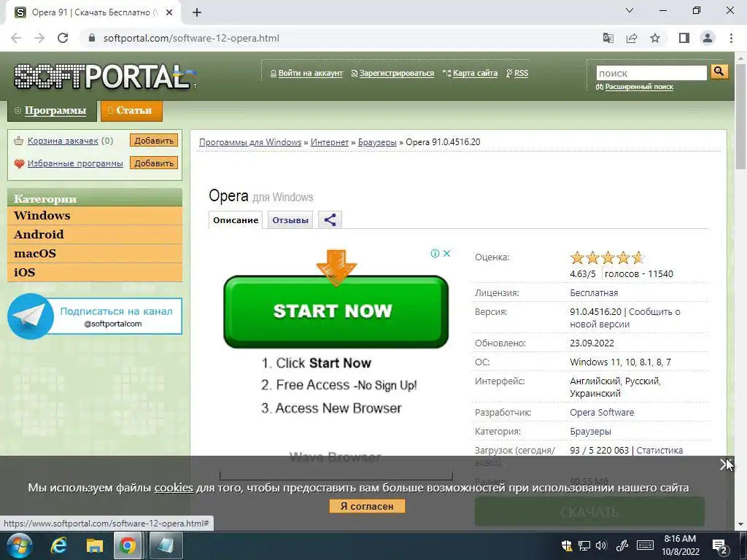Open Chrome's three-dot menu

[731, 38]
